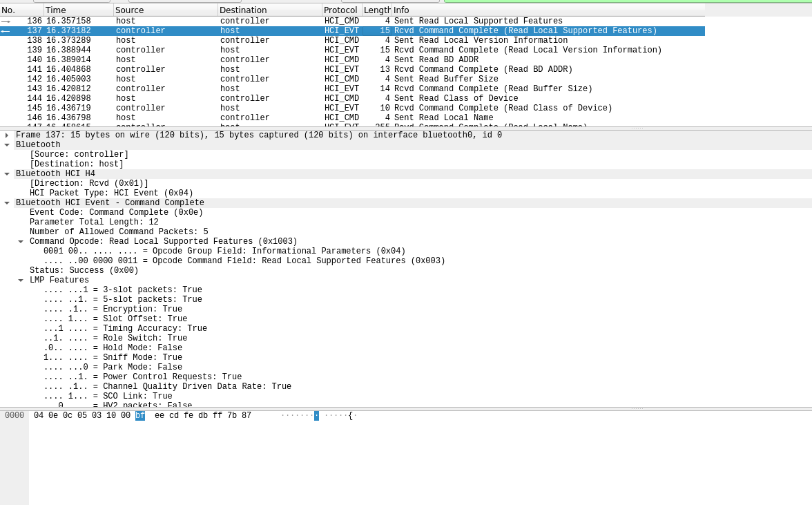This screenshot has width=812, height=505.
Task: Click the Destination column header
Action: 269,10
